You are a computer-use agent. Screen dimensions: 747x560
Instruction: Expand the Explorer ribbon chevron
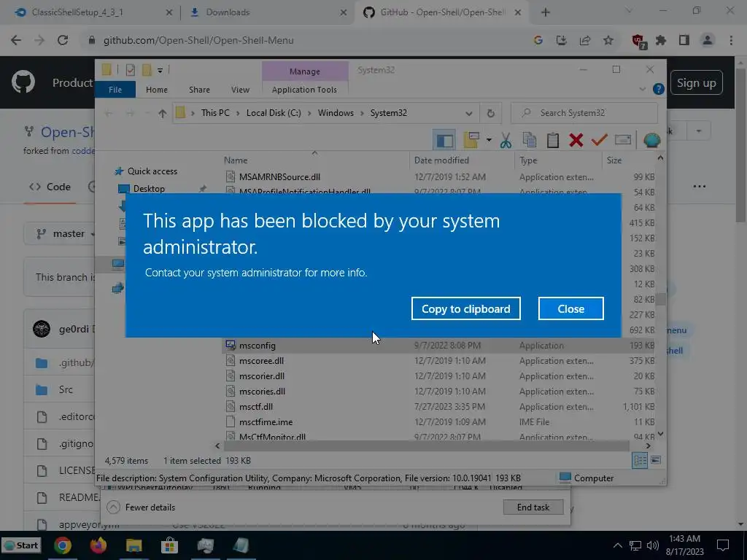click(x=642, y=89)
